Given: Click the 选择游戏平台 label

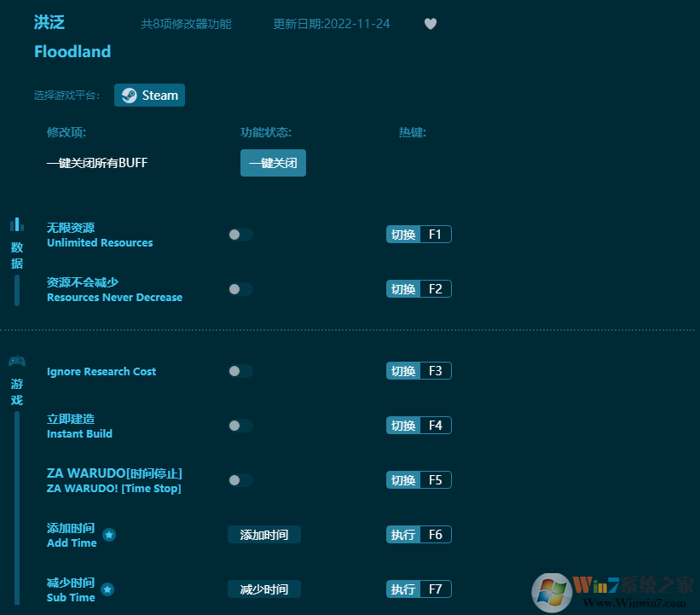Looking at the screenshot, I should [x=67, y=96].
